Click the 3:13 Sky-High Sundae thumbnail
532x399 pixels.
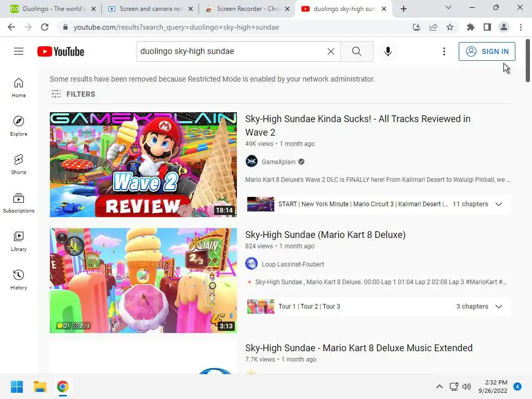click(x=143, y=280)
